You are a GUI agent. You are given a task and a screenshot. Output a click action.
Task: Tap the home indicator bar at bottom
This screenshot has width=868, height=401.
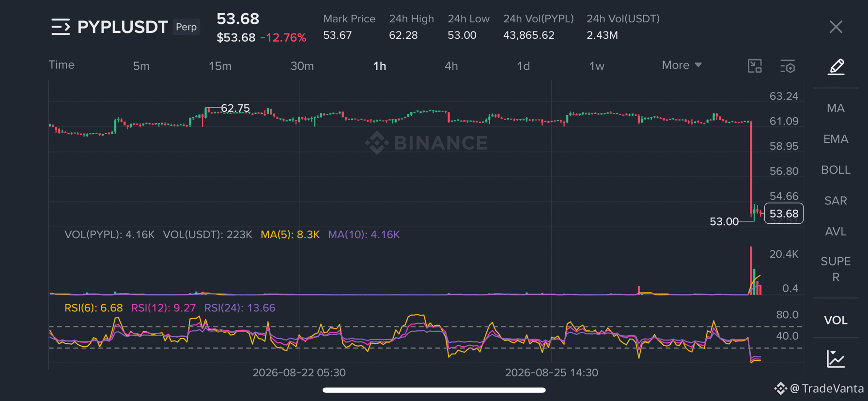point(434,390)
